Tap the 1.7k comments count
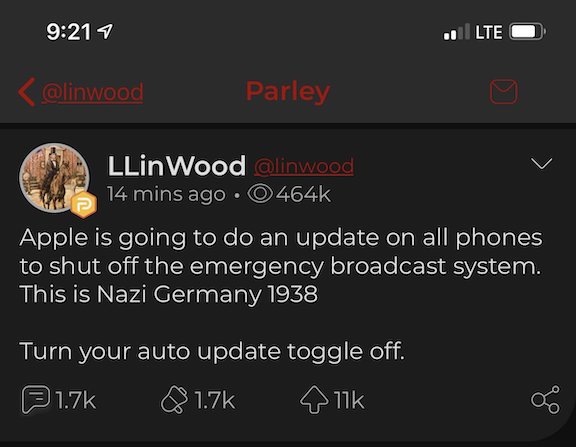The width and height of the screenshot is (576, 447). (x=76, y=400)
